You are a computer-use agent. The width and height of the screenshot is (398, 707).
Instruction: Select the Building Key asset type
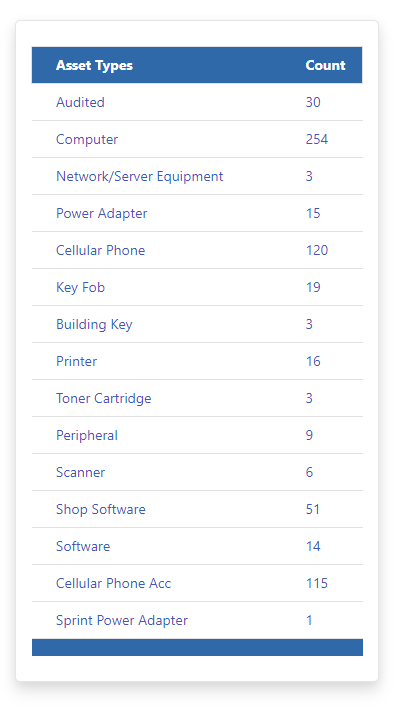(94, 324)
